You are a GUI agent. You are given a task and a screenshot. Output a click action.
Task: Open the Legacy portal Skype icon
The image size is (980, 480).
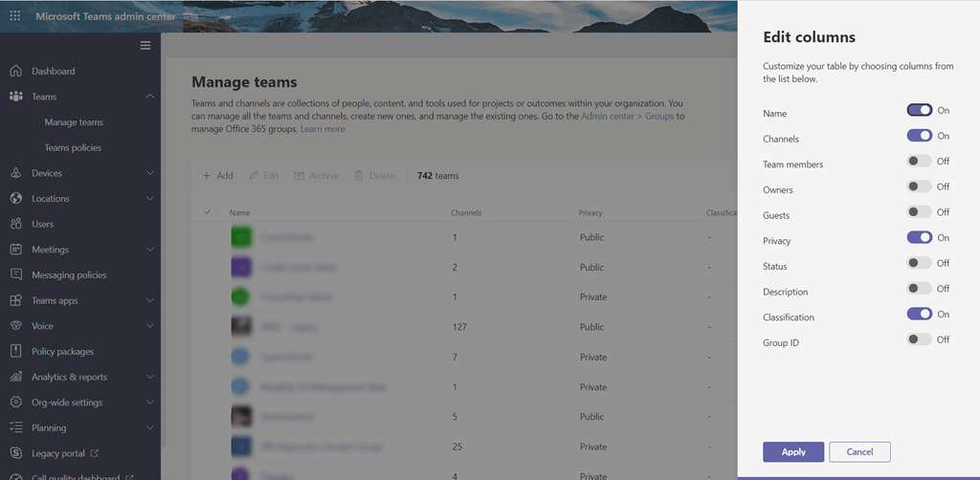[15, 453]
